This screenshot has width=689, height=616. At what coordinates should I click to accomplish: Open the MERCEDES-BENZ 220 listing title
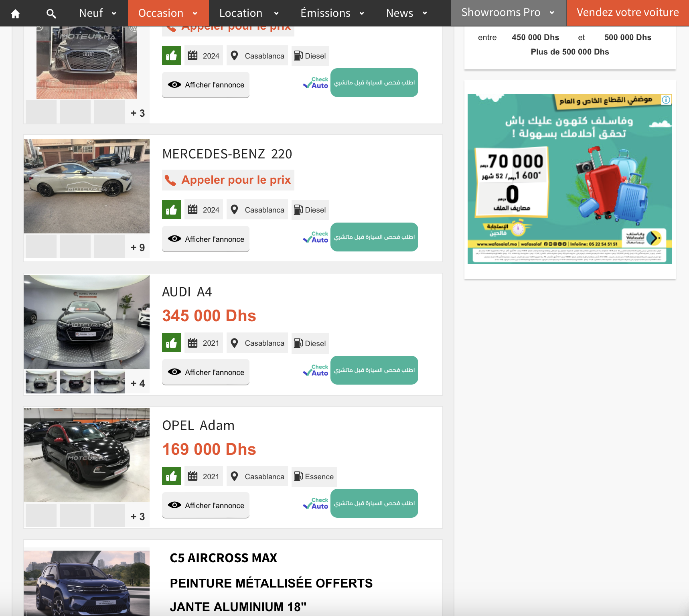[x=227, y=154]
